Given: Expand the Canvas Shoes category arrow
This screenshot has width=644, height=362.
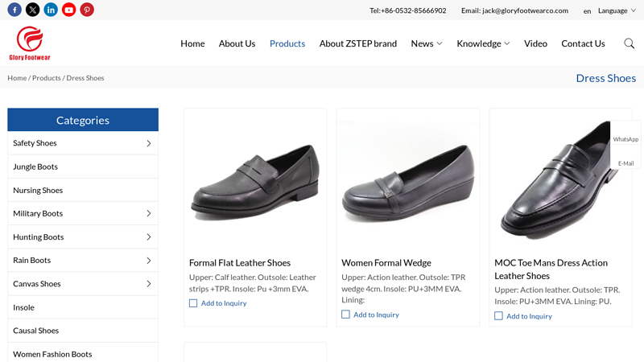Looking at the screenshot, I should (x=149, y=284).
